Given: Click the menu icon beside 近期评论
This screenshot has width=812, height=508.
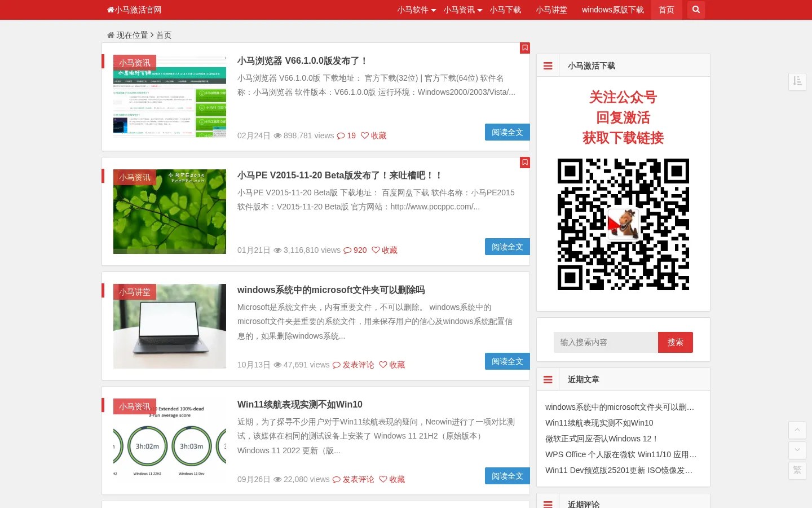Looking at the screenshot, I should point(548,504).
